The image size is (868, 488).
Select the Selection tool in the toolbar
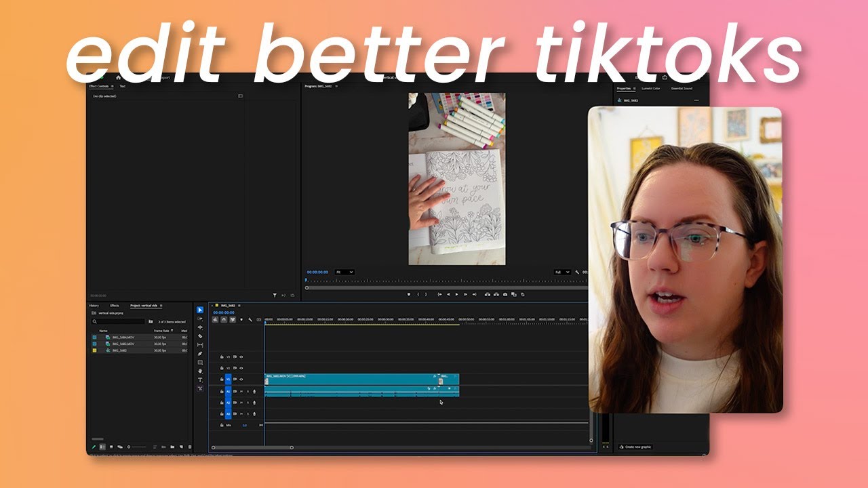pos(200,310)
